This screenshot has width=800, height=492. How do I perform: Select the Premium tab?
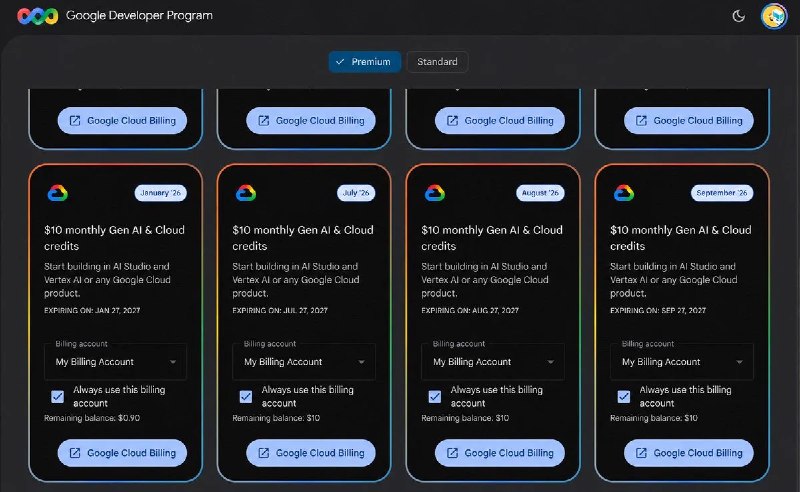[364, 62]
